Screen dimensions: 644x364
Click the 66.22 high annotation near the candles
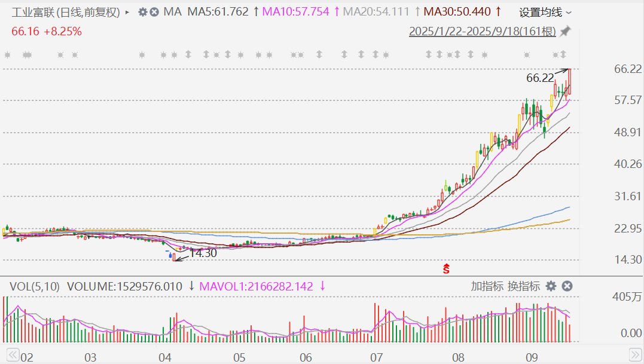540,78
